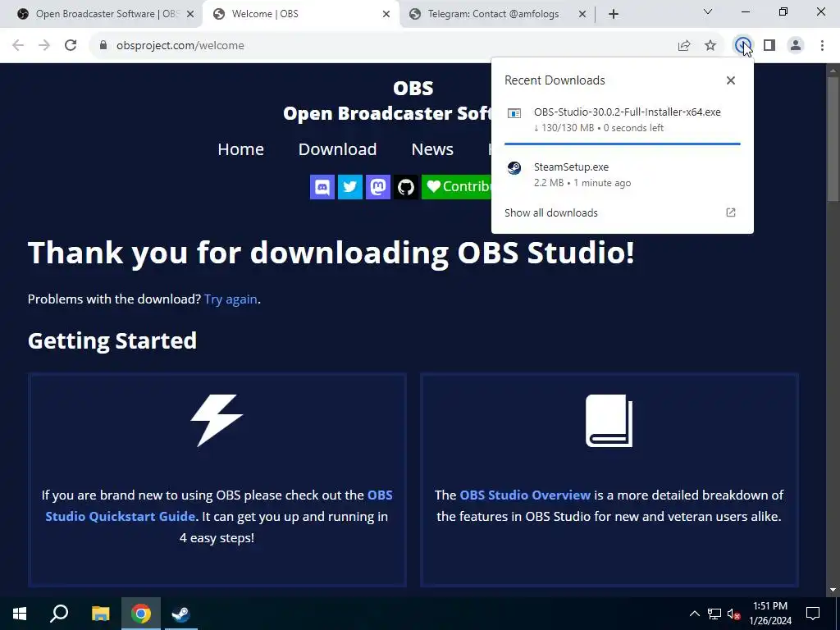Reload the current page
The image size is (840, 630).
point(71,46)
